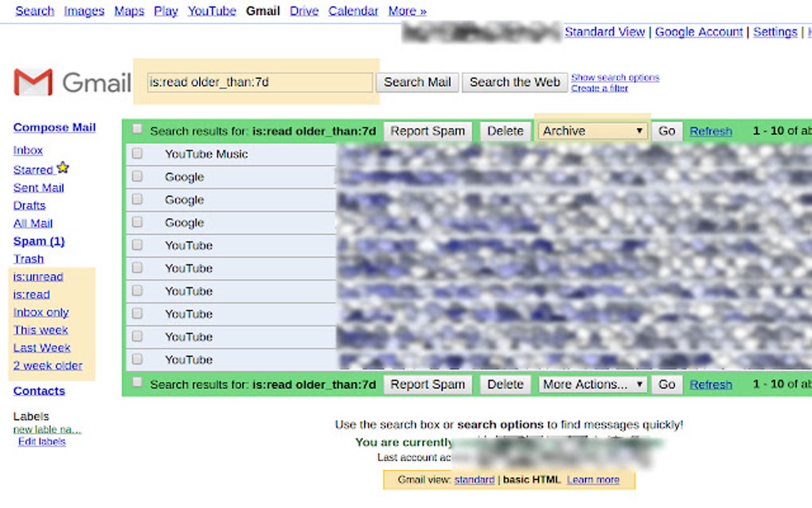Check the first Google message checkbox
This screenshot has height=508, width=812.
137,176
